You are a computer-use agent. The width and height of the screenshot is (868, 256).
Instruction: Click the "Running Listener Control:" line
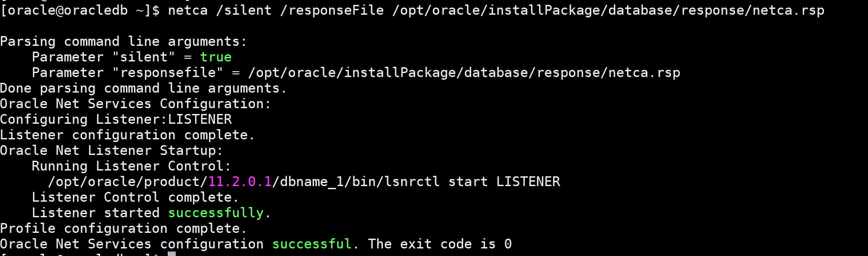tap(131, 166)
